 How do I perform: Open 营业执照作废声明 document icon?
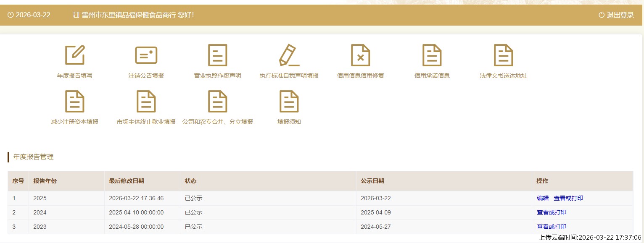217,55
